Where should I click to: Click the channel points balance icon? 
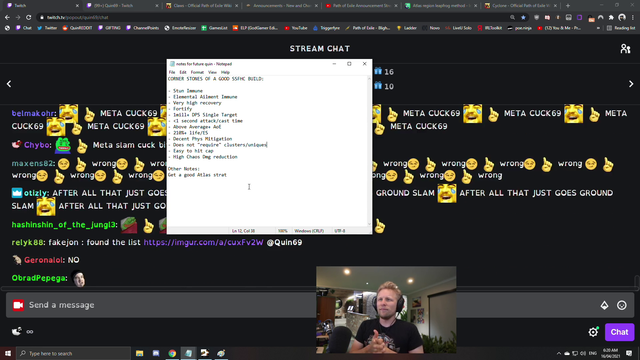(17, 331)
